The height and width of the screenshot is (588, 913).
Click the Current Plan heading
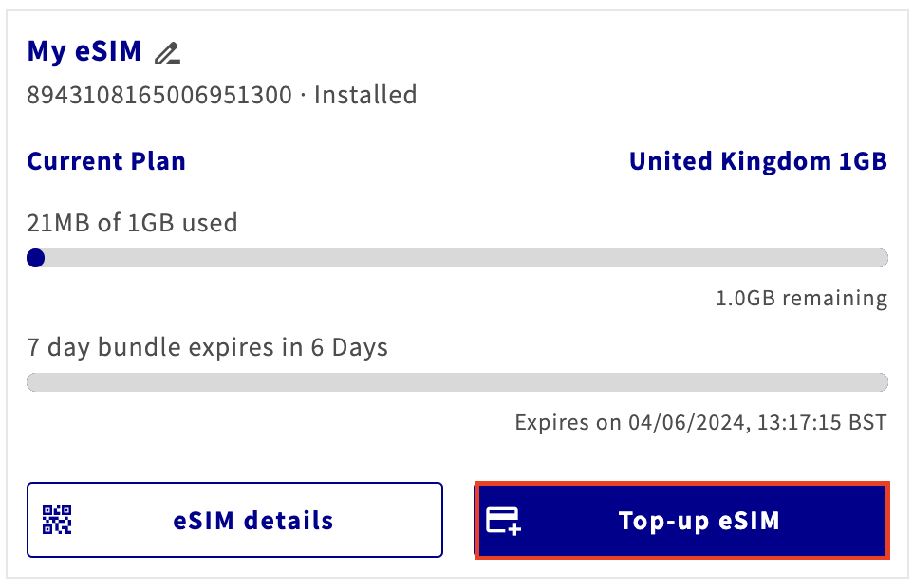pos(105,161)
